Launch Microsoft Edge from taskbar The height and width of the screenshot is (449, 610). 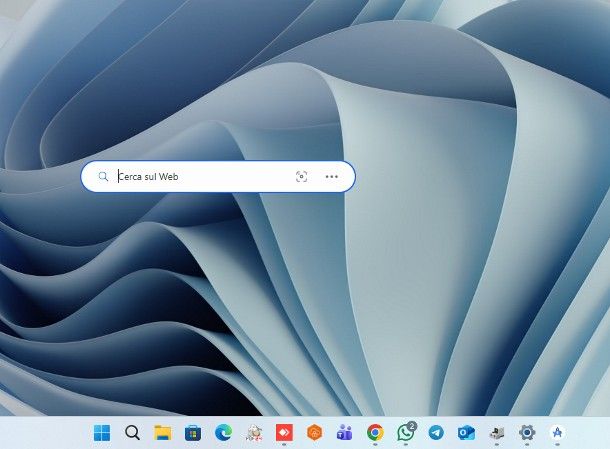click(x=223, y=433)
